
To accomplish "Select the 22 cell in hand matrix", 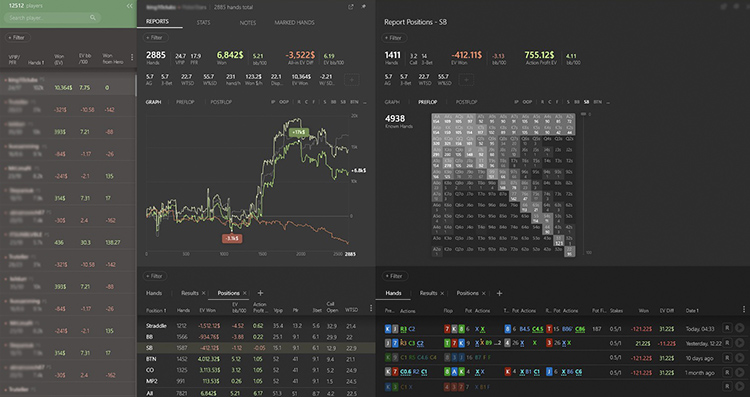I will click(x=569, y=252).
